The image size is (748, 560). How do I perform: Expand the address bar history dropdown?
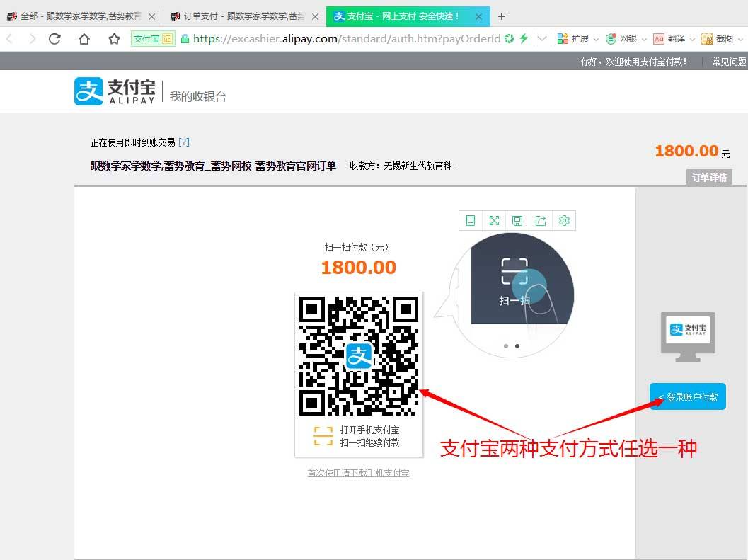[x=542, y=39]
